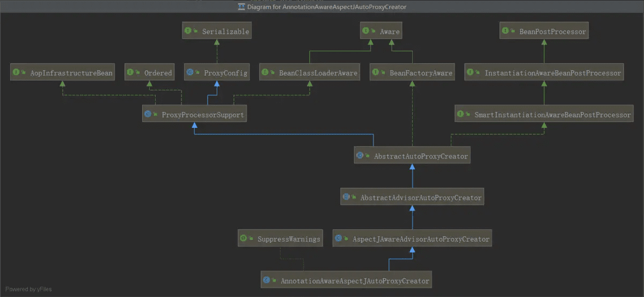Image resolution: width=644 pixels, height=297 pixels.
Task: Click the class icon of AspectJAwareAdvisorAutoProxyCreator
Action: [339, 238]
